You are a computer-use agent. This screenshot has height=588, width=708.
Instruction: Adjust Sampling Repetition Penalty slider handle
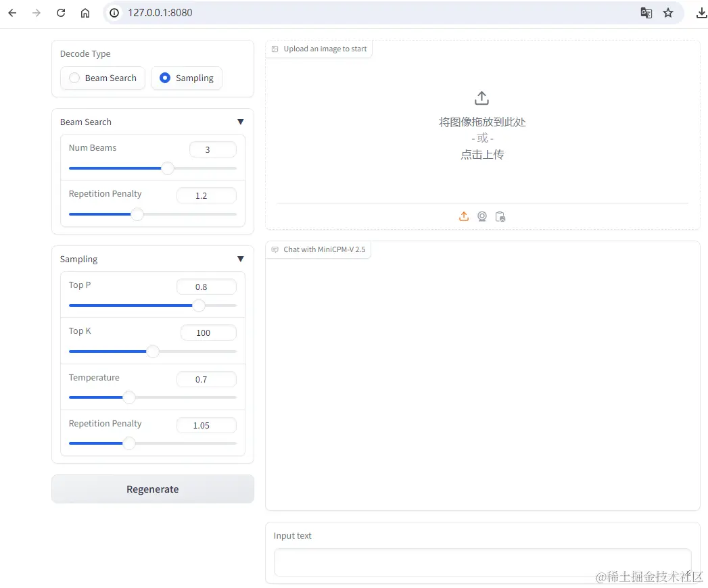click(129, 443)
